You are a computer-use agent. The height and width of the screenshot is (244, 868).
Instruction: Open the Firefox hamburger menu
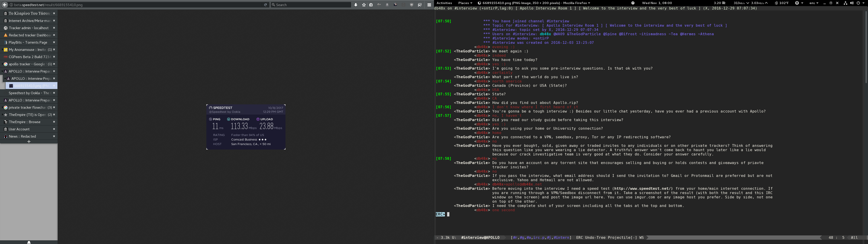point(429,5)
